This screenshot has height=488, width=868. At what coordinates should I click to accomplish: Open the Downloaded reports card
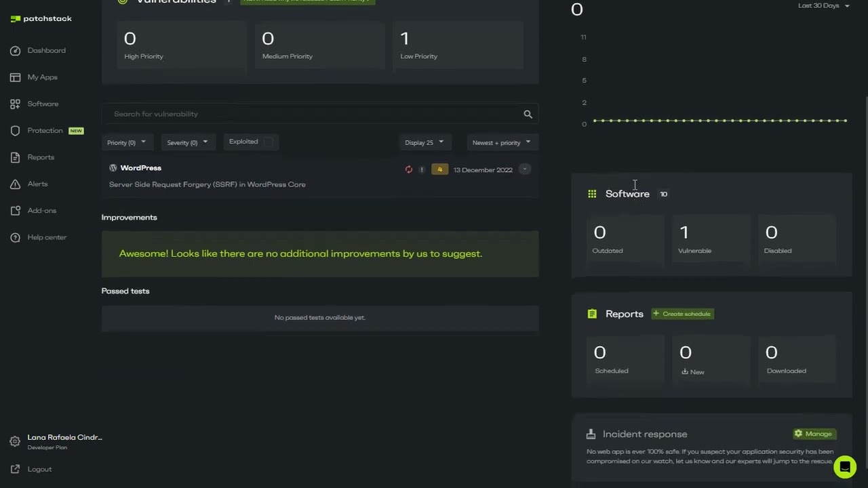[x=797, y=360]
